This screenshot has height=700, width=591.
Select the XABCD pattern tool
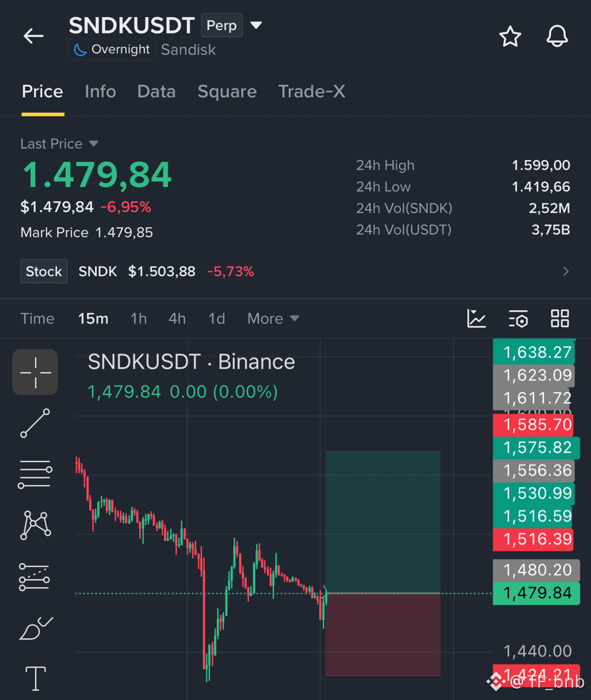pyautogui.click(x=36, y=526)
